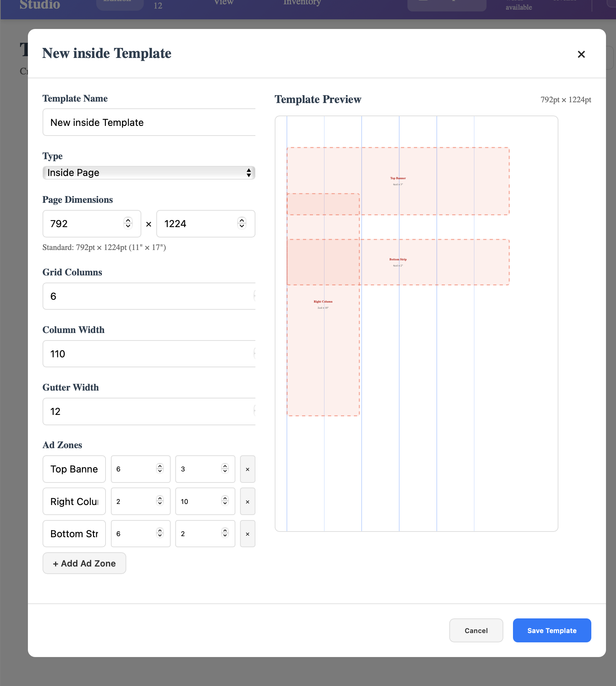The height and width of the screenshot is (686, 616).
Task: Close the New inside Template dialog
Action: (581, 54)
